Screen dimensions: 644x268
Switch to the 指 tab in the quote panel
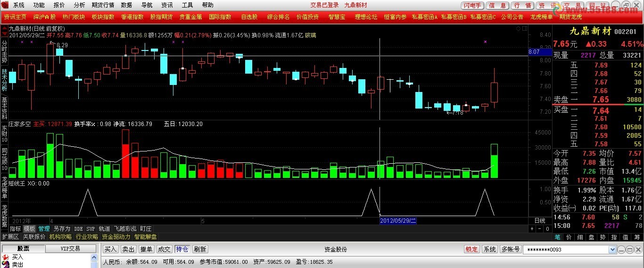(614, 237)
